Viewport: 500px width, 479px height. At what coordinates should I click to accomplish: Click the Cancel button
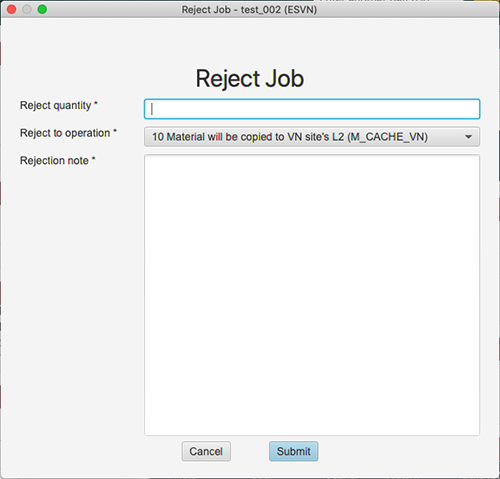206,451
